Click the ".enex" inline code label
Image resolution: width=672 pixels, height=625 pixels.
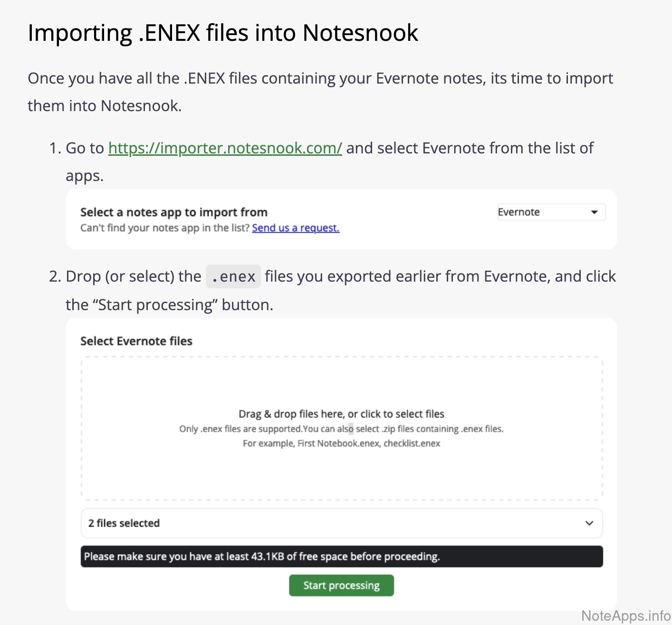[233, 276]
